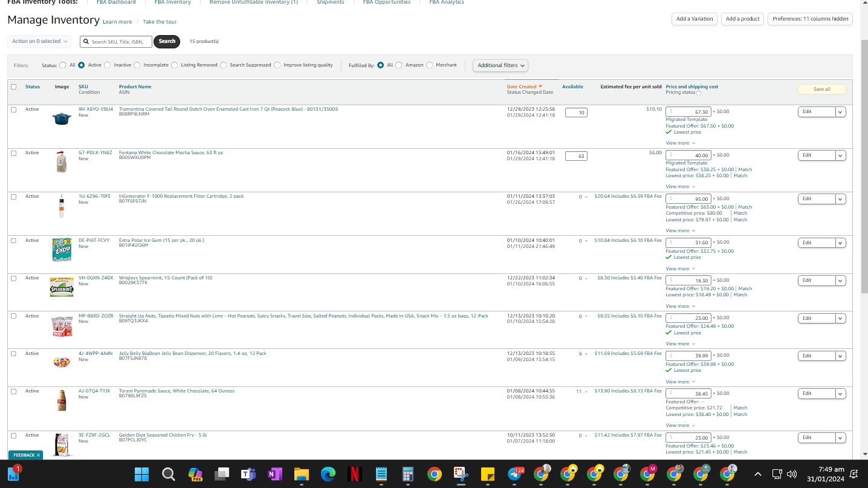The image size is (868, 488).
Task: Open the Action on 0 selected dropdown
Action: coord(40,41)
